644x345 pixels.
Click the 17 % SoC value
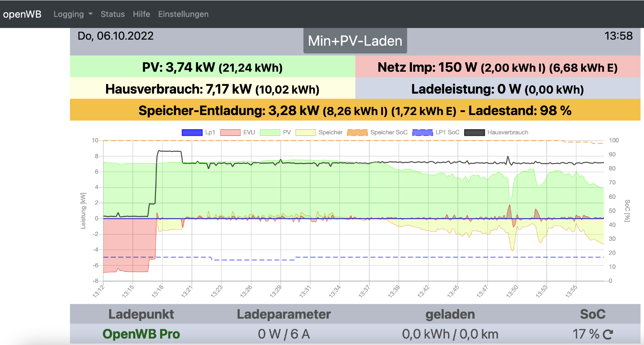(x=586, y=334)
